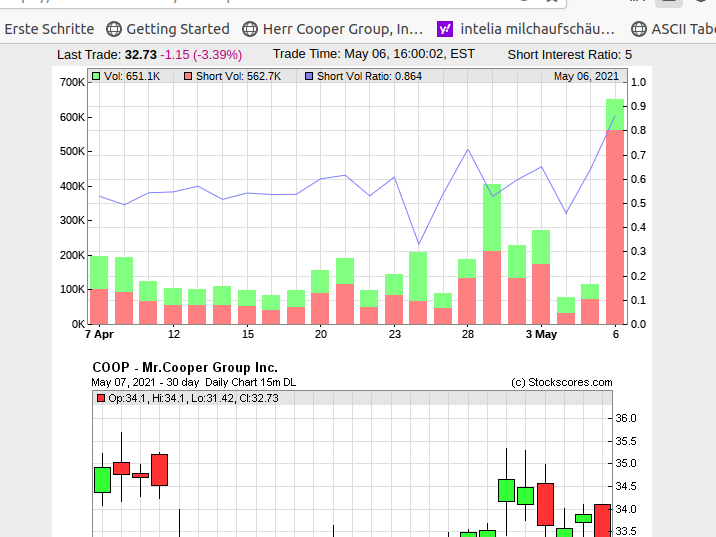Click globe icon of Herr Cooper Group bookmark
The width and height of the screenshot is (716, 537).
coord(250,29)
